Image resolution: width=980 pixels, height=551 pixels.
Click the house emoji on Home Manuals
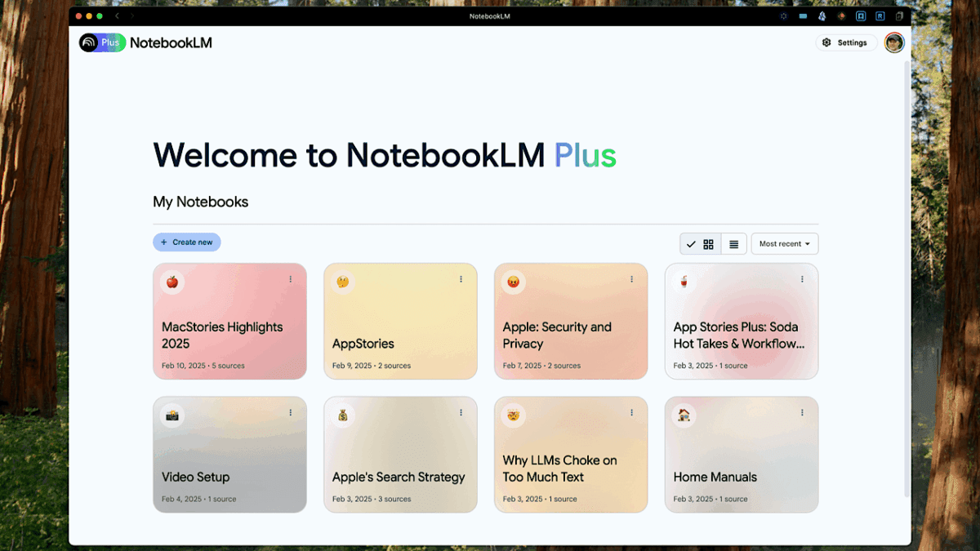pyautogui.click(x=684, y=415)
